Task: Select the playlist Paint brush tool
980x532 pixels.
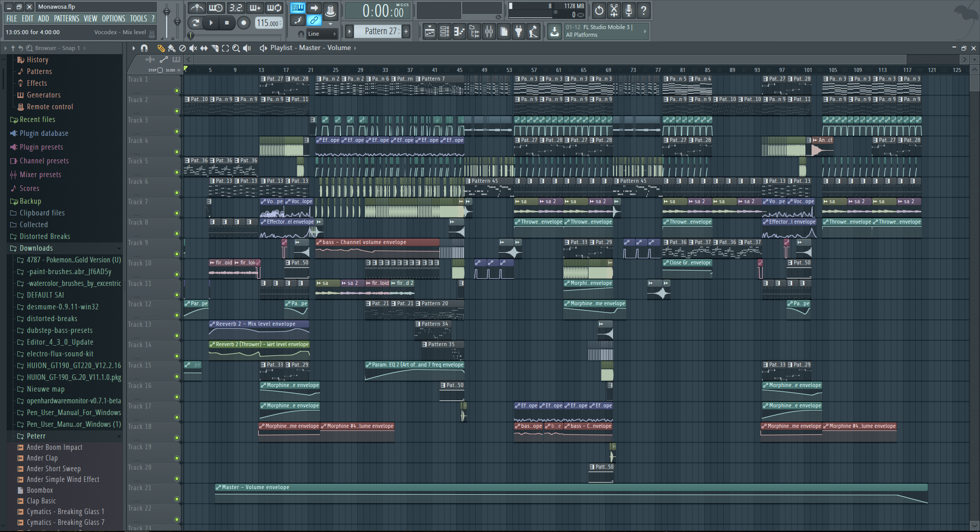Action: pos(171,48)
